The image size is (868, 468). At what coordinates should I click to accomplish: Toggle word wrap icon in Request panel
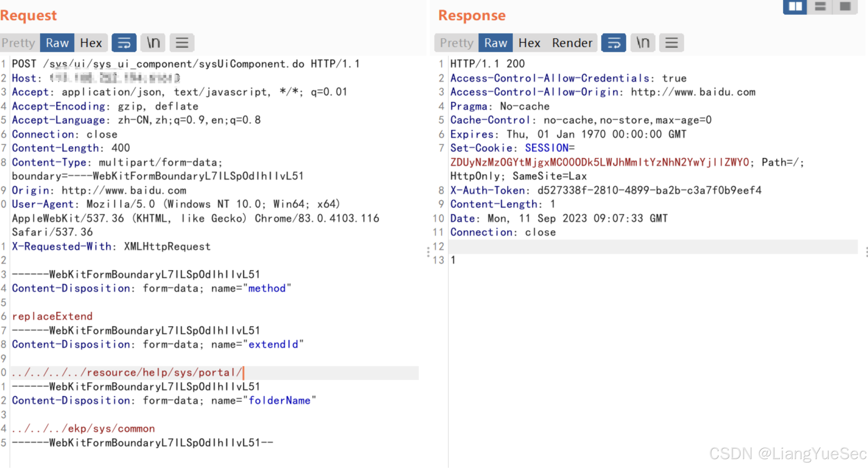[124, 43]
